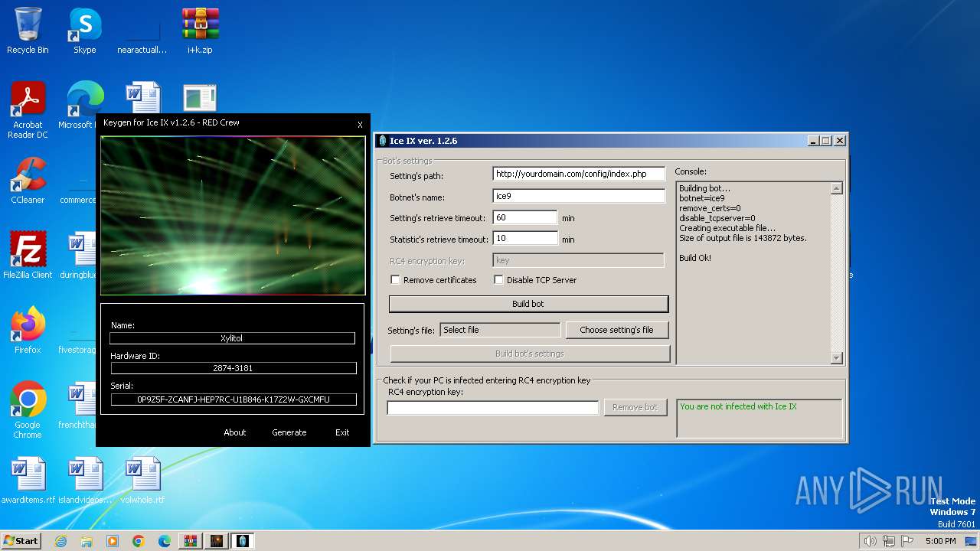Switch to the Ice IX taskbar item
Screen dimensions: 980x551
[x=243, y=541]
